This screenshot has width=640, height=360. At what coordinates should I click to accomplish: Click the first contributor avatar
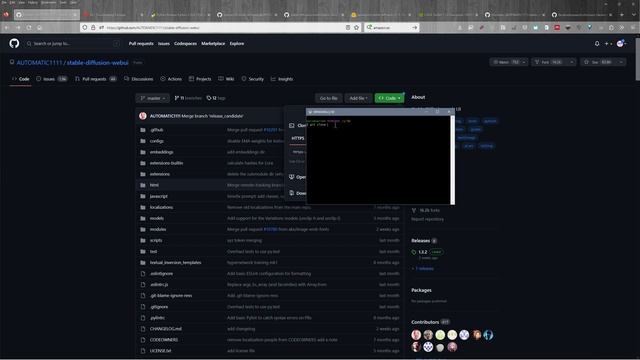[416, 335]
